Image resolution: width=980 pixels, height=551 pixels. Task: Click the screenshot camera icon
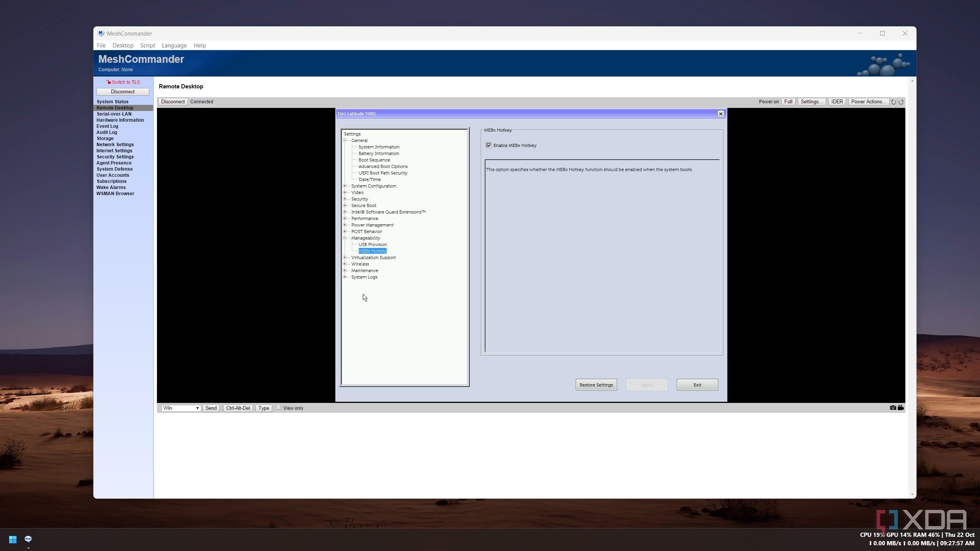893,408
